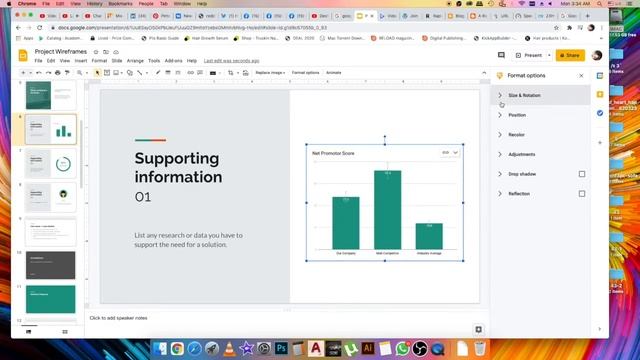
Task: Switch to grid view icon
Action: point(65,332)
